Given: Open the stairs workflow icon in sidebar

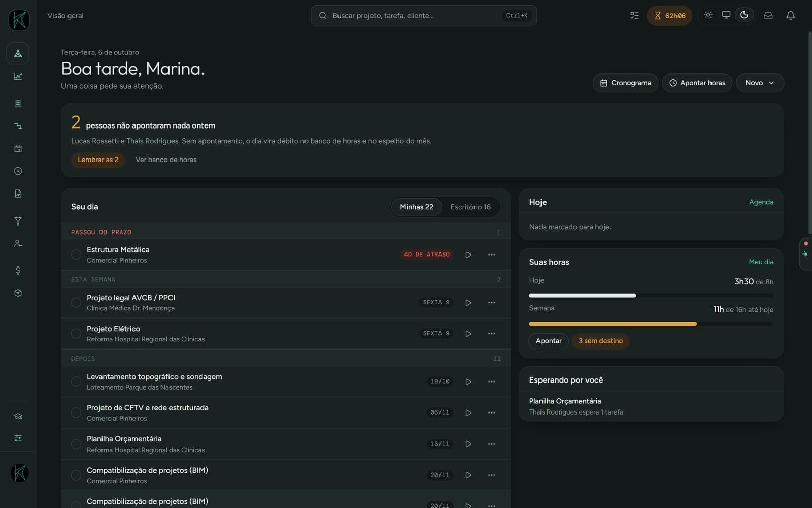Looking at the screenshot, I should 18,126.
